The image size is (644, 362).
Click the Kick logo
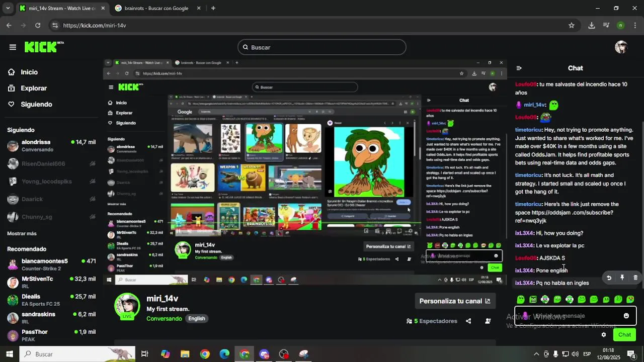pos(43,47)
